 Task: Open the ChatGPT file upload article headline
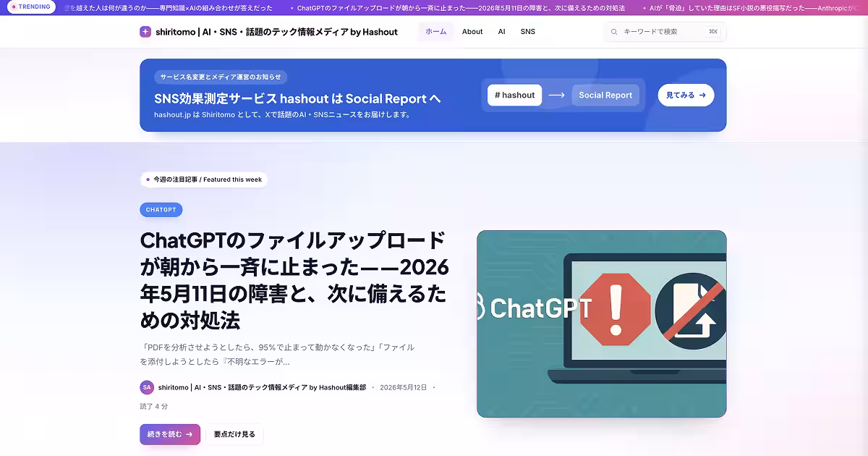[x=294, y=280]
